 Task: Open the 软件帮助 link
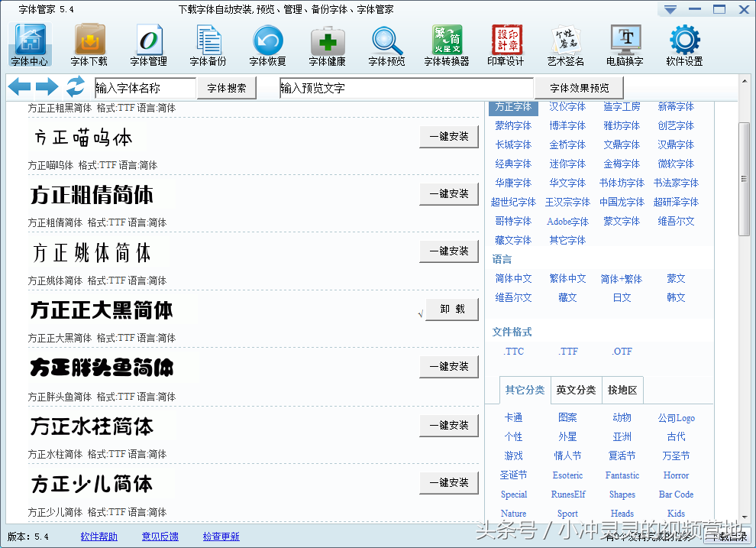[99, 537]
